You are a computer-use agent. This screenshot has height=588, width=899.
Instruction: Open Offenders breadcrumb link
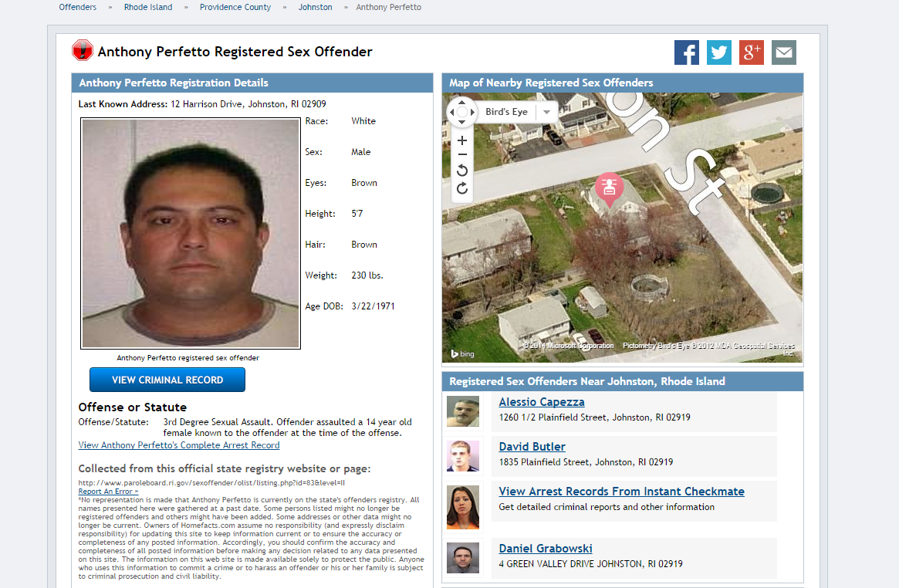click(77, 8)
